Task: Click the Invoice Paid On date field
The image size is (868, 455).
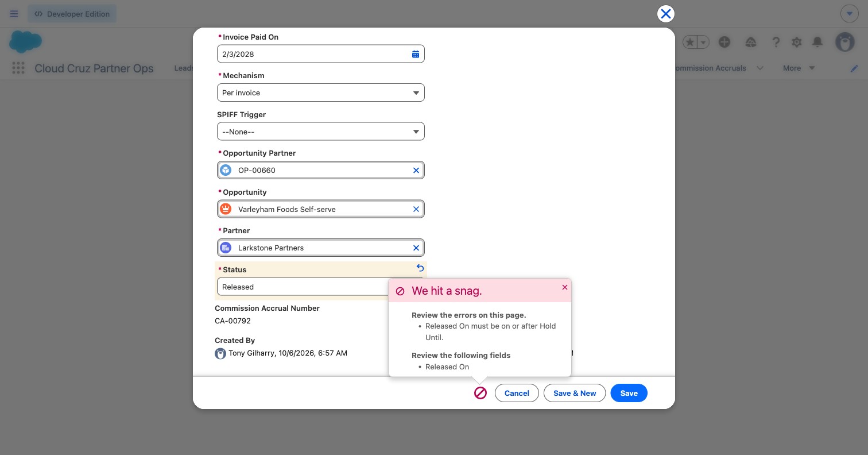Action: click(321, 54)
